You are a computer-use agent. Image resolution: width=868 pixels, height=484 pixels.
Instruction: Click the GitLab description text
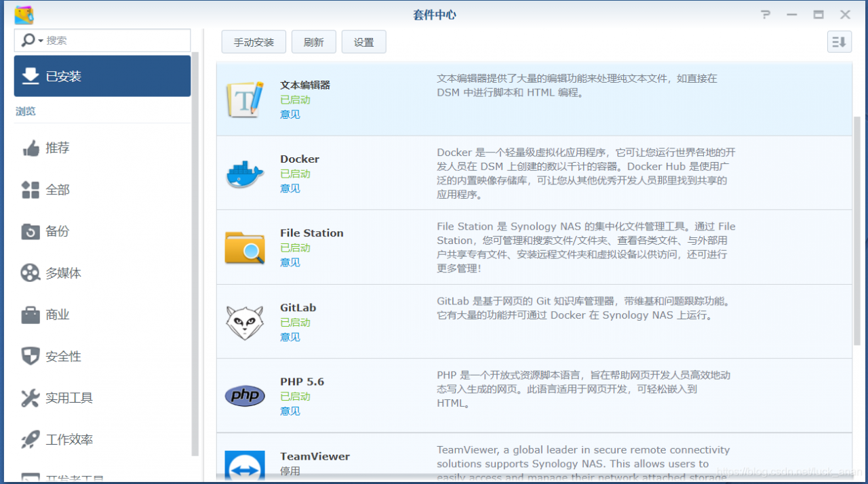[x=583, y=308]
